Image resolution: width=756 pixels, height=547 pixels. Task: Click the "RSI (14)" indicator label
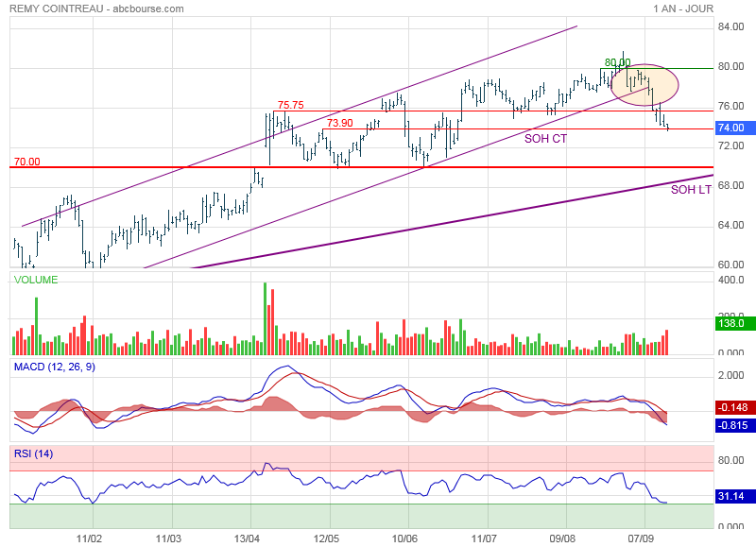point(33,454)
